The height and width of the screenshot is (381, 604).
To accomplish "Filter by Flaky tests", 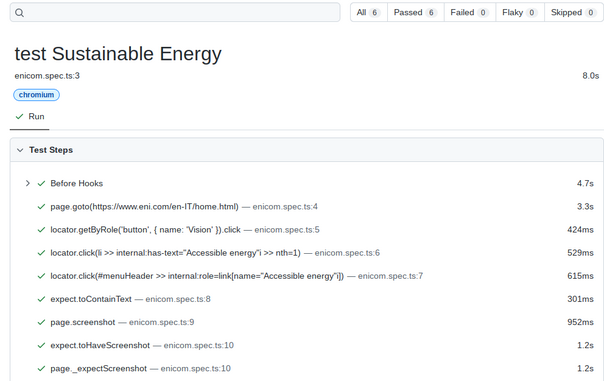I will tap(520, 13).
